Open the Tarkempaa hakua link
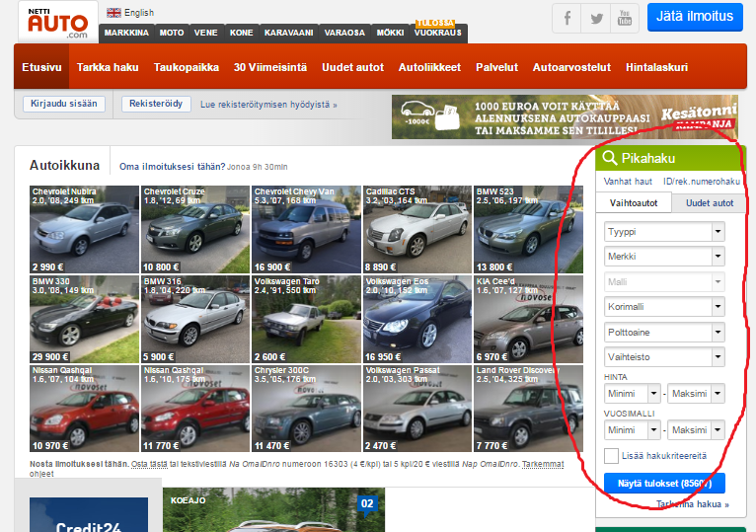The height and width of the screenshot is (532, 756). (693, 504)
